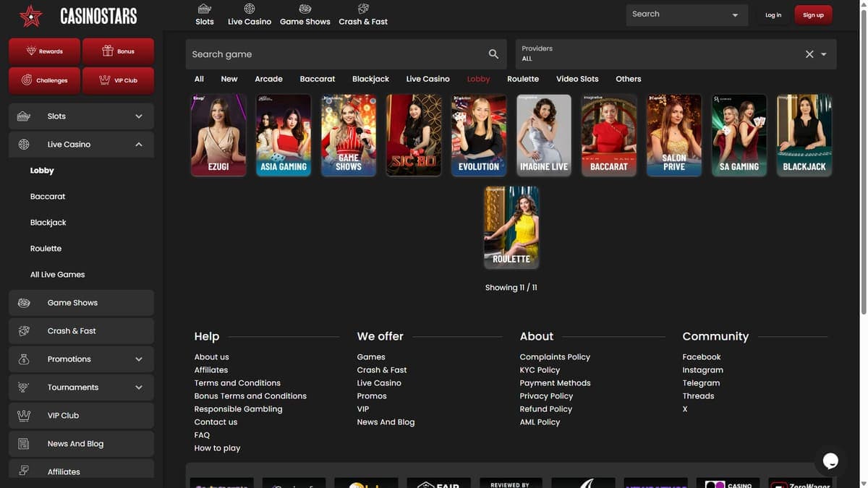Click the News And Blog sidebar icon
The image size is (868, 488).
(x=24, y=444)
